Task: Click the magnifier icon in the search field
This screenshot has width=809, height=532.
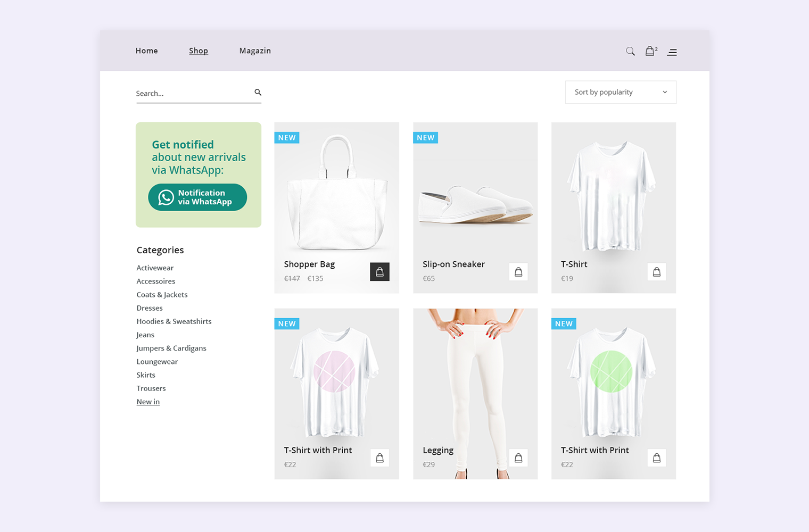Action: 258,92
